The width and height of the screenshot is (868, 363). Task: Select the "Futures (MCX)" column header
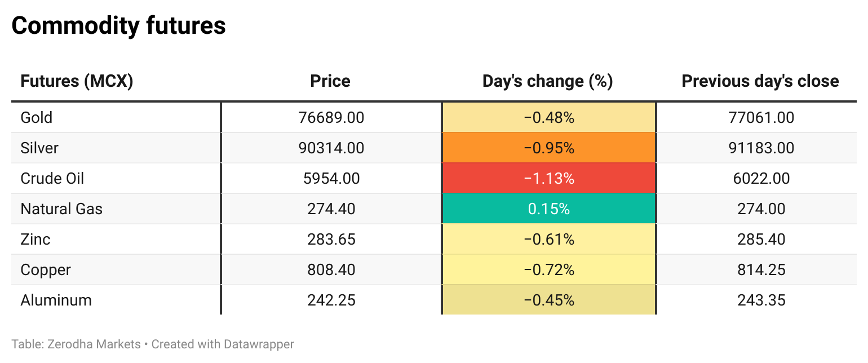click(x=77, y=81)
